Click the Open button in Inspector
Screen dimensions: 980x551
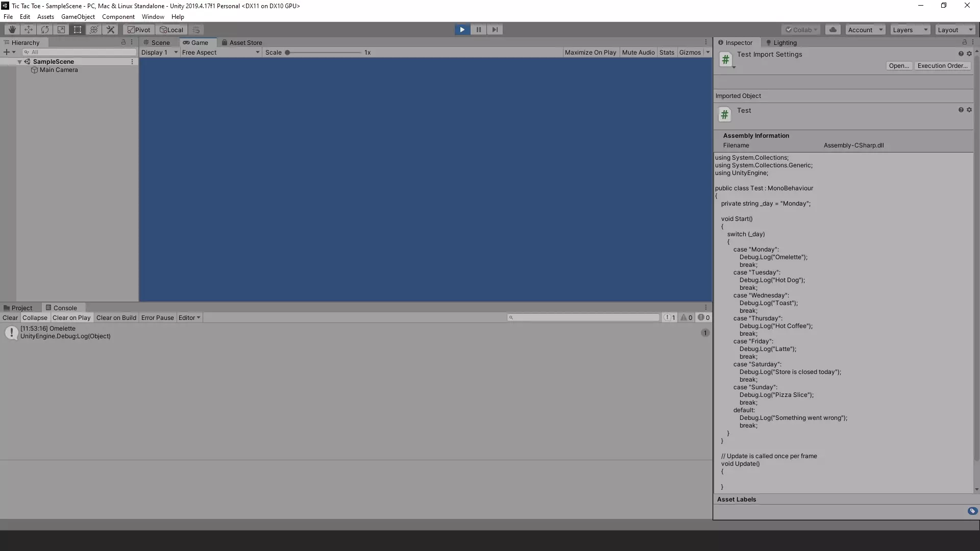click(x=898, y=65)
